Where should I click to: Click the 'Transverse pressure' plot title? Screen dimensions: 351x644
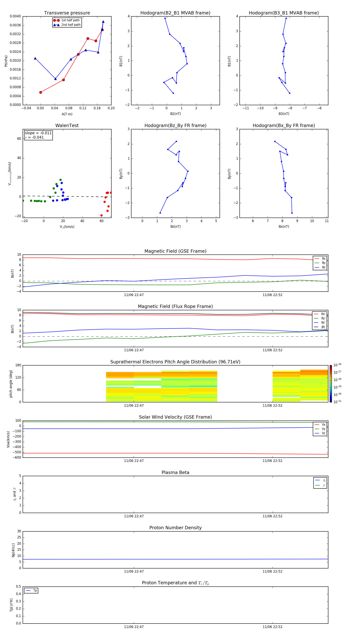click(x=67, y=13)
